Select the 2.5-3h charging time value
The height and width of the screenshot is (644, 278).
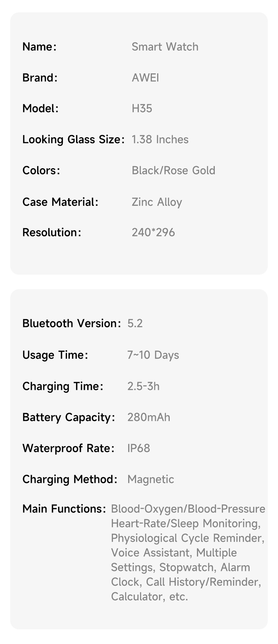[143, 386]
